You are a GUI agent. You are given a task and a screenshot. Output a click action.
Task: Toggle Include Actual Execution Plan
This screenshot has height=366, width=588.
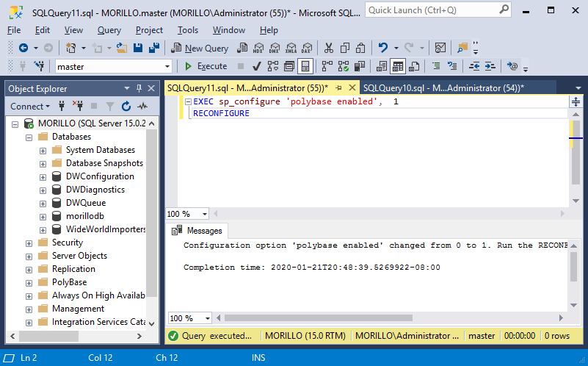(327, 66)
